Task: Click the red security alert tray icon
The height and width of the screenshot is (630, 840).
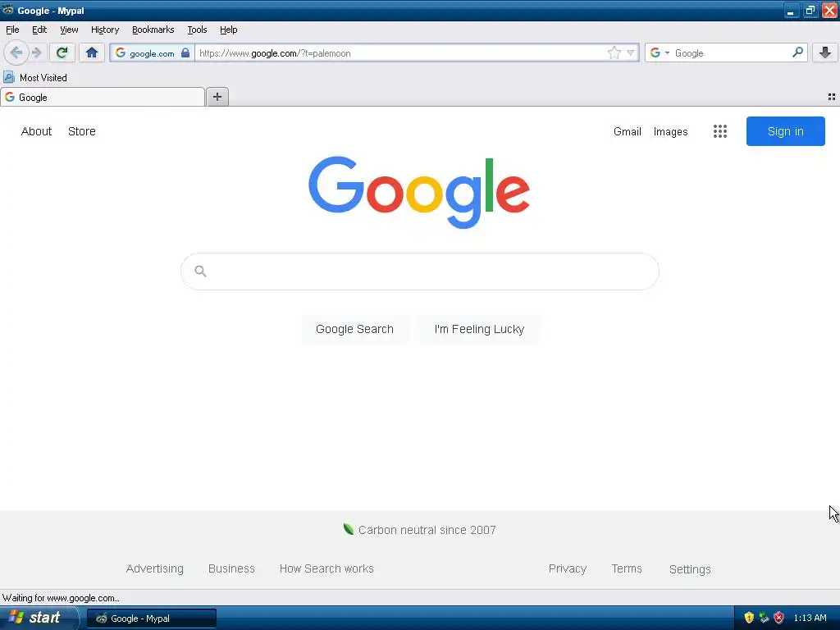Action: pyautogui.click(x=779, y=618)
